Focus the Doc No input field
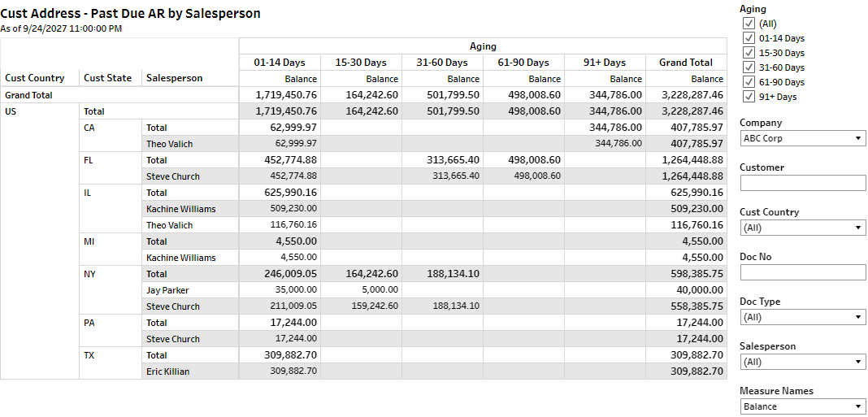Image resolution: width=868 pixels, height=417 pixels. (802, 272)
